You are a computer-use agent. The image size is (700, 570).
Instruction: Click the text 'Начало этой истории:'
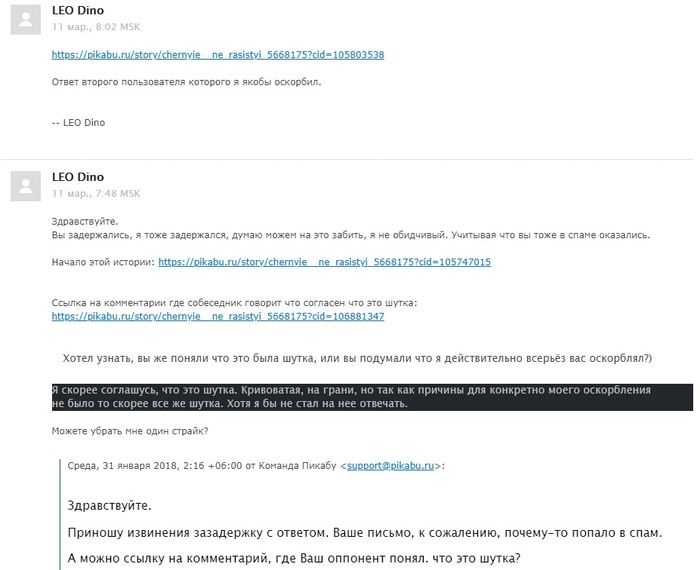click(x=104, y=262)
